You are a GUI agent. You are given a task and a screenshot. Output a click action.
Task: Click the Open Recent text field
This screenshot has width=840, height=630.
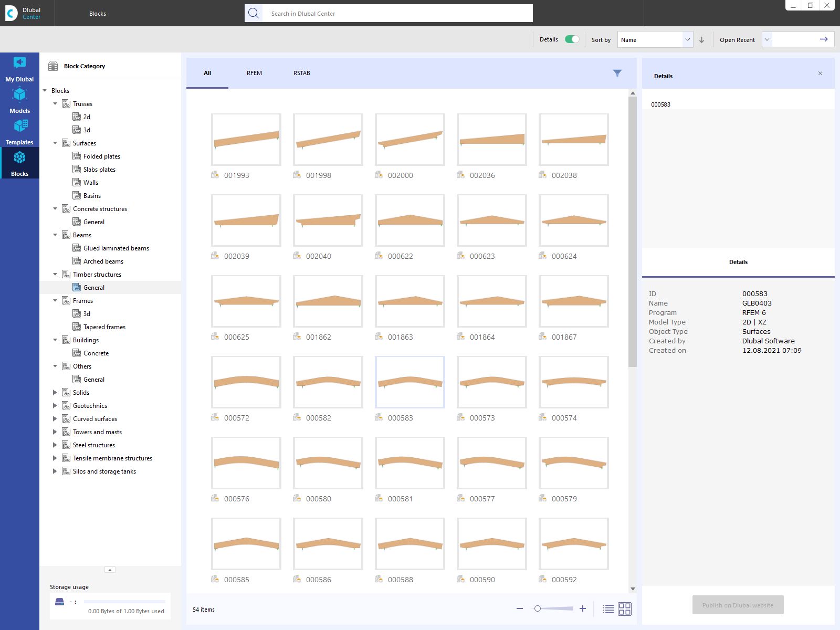coord(793,39)
